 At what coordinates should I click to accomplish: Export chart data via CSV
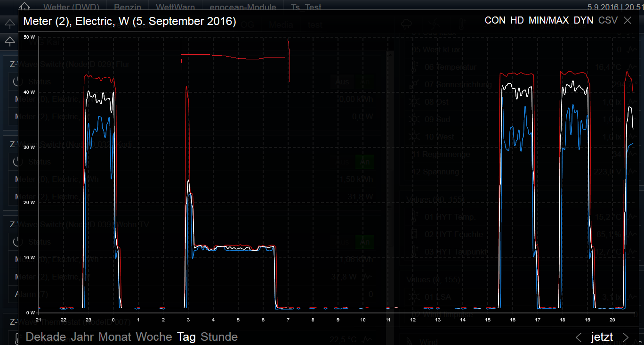pos(608,20)
